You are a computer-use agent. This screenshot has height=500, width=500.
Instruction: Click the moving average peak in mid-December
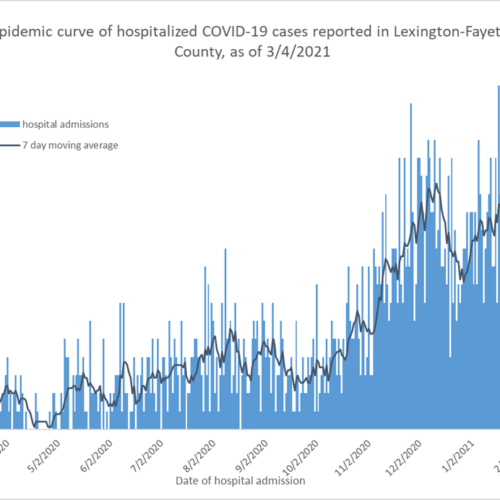[436, 184]
